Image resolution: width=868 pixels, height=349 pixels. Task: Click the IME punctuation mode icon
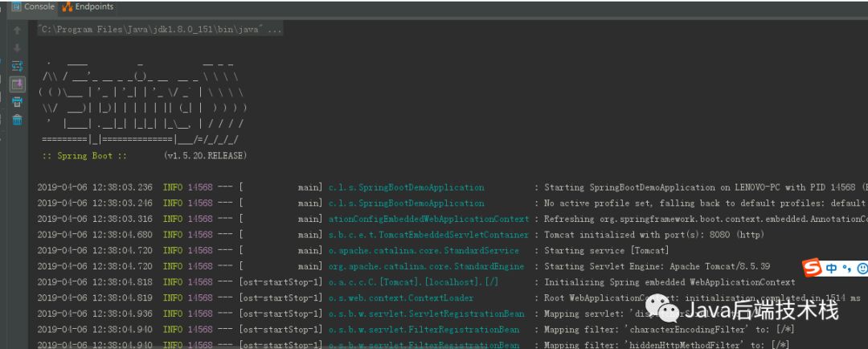pyautogui.click(x=846, y=269)
